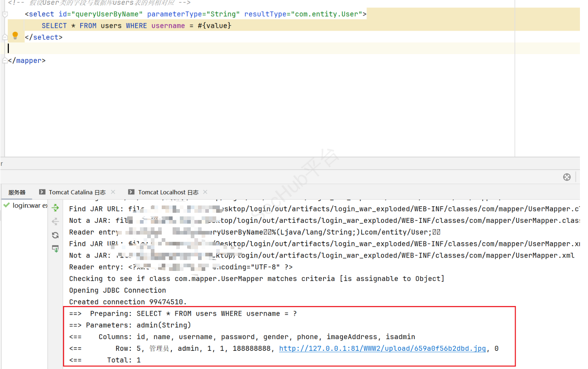The image size is (588, 369).
Task: Open the 127.0.0.1 upload image link
Action: tap(382, 348)
